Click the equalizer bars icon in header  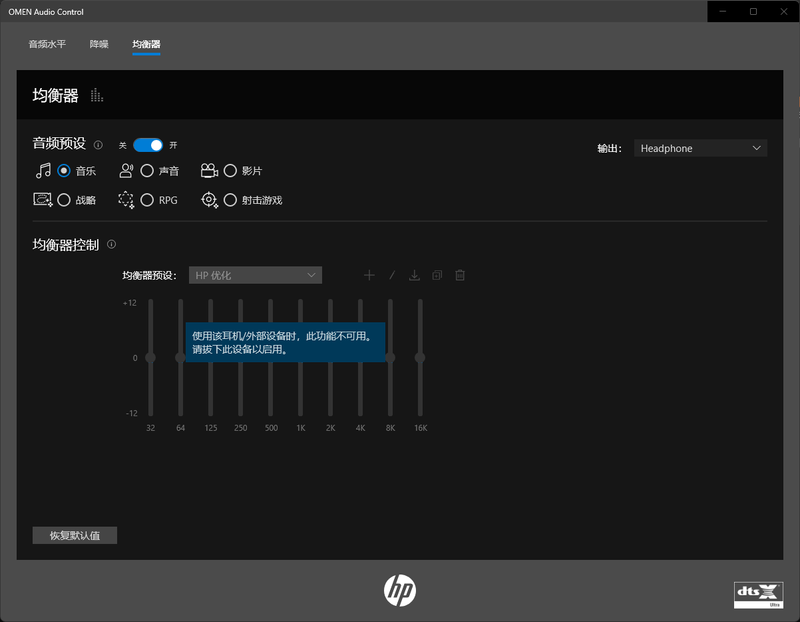click(96, 95)
